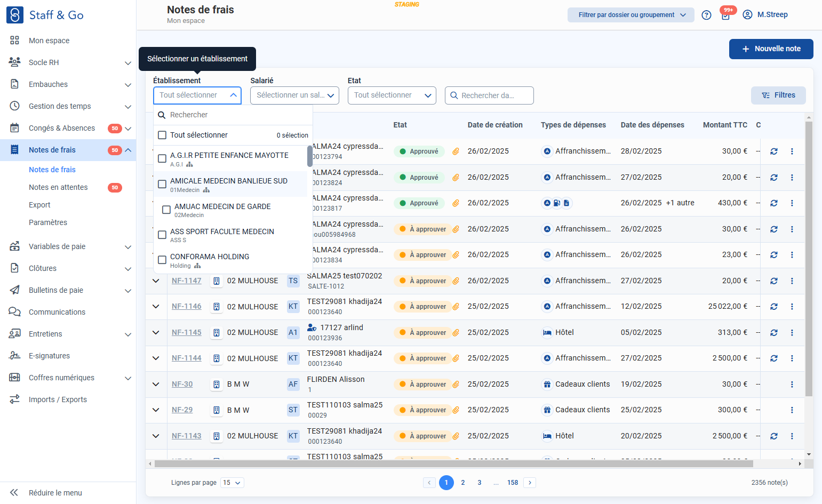
Task: Check A.G.I.R PETITE ENFANCE MAYOTTE checkbox
Action: tap(162, 158)
